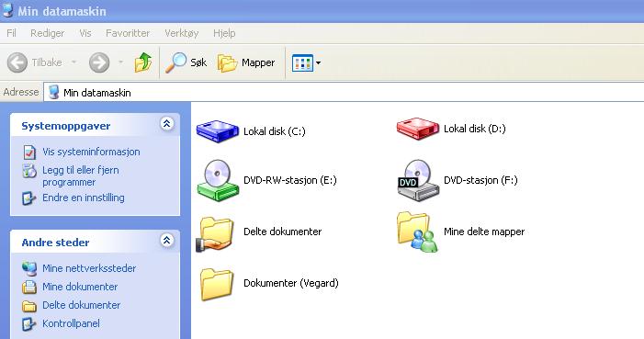644x339 pixels.
Task: Click the Søk toolbar label
Action: pyautogui.click(x=198, y=62)
